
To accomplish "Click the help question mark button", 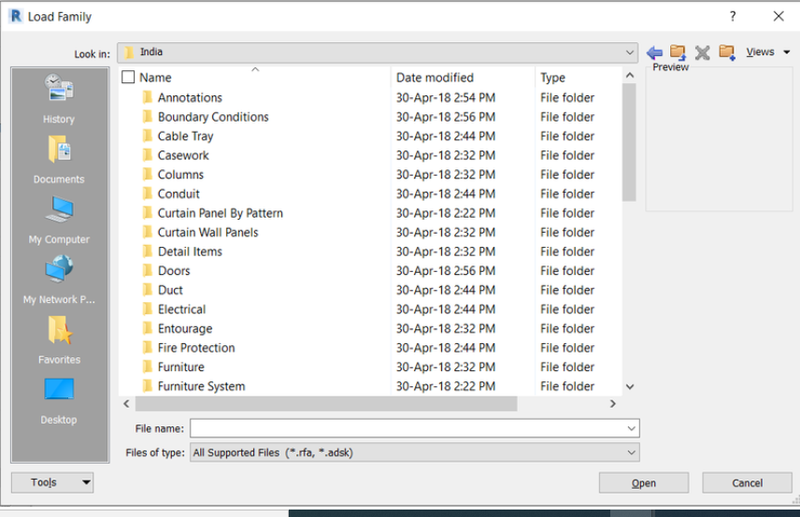I will [x=733, y=16].
